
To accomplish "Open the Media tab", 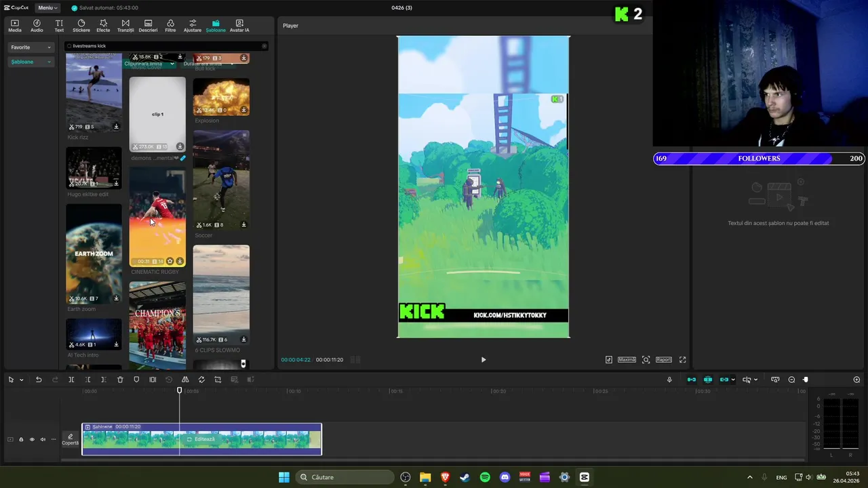I will [15, 26].
